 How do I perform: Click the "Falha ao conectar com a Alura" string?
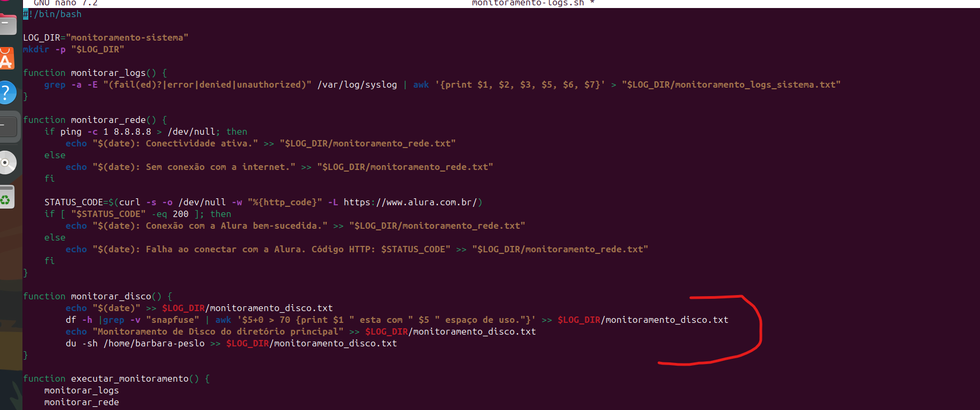tap(272, 249)
